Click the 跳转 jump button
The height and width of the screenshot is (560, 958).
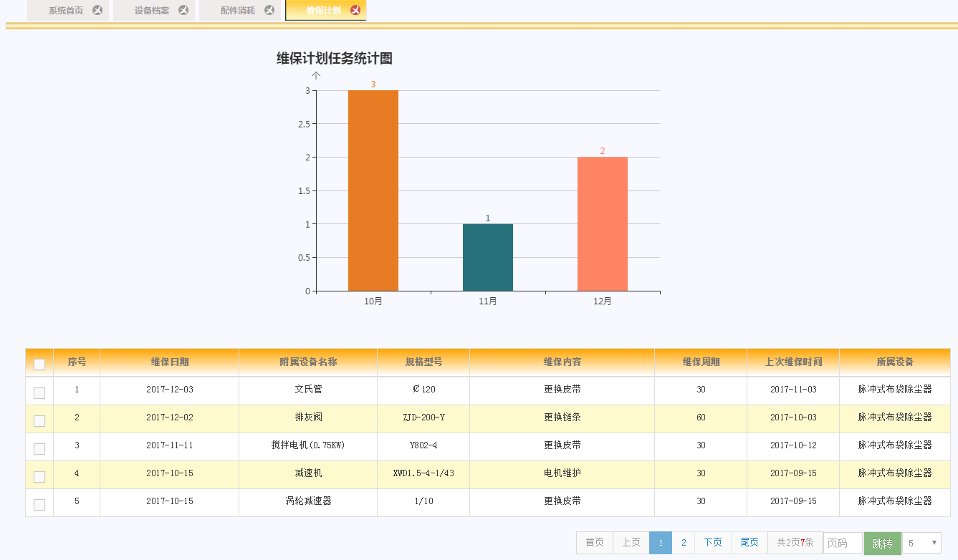882,544
